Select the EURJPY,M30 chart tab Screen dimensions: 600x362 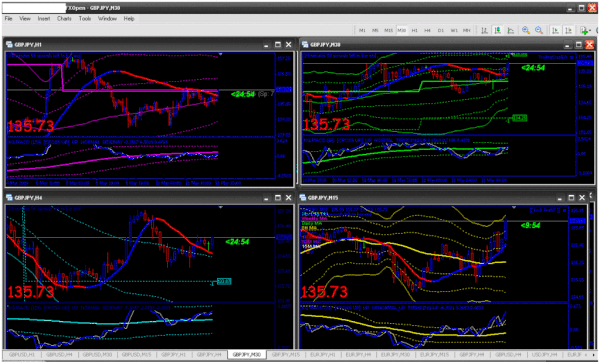(395, 355)
